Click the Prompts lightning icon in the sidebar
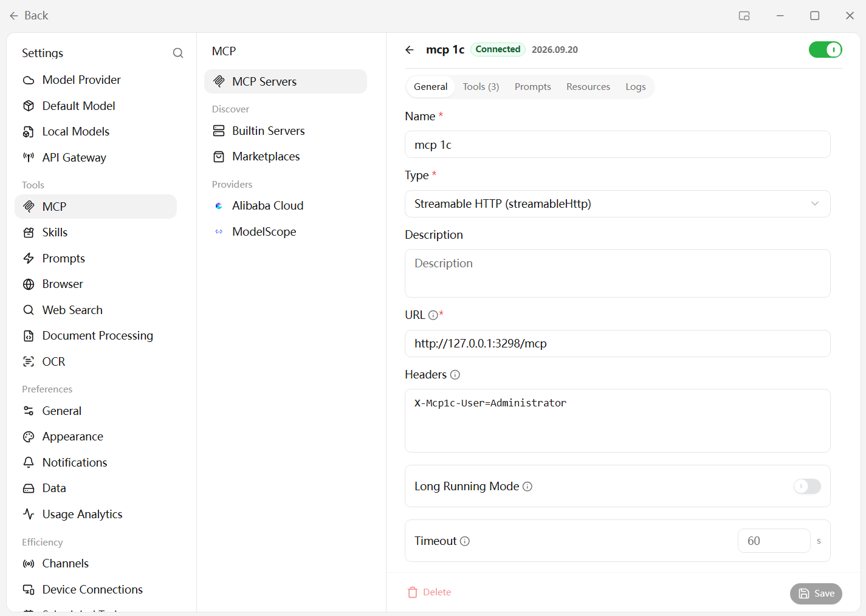Screen dimensions: 866x616 point(29,258)
